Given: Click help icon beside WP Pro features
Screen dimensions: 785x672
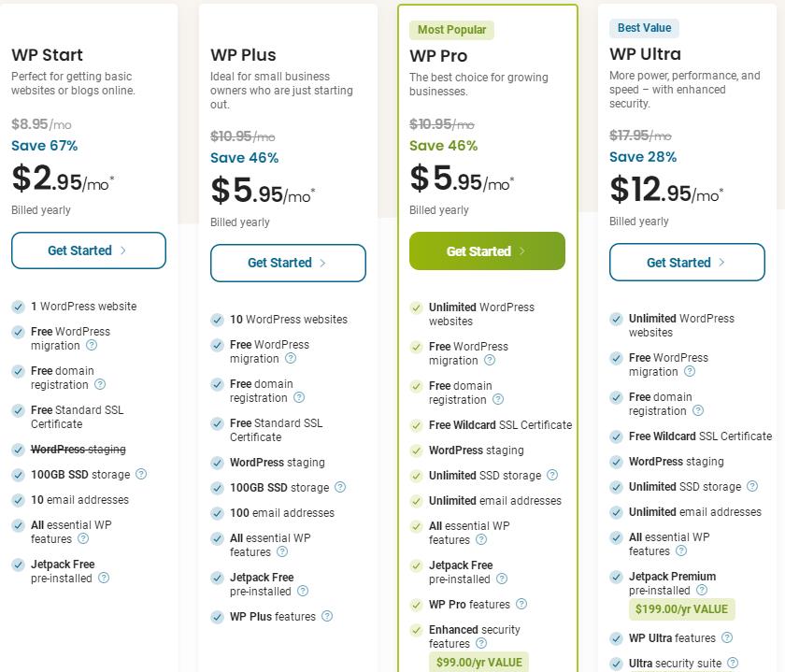Looking at the screenshot, I should tap(521, 605).
